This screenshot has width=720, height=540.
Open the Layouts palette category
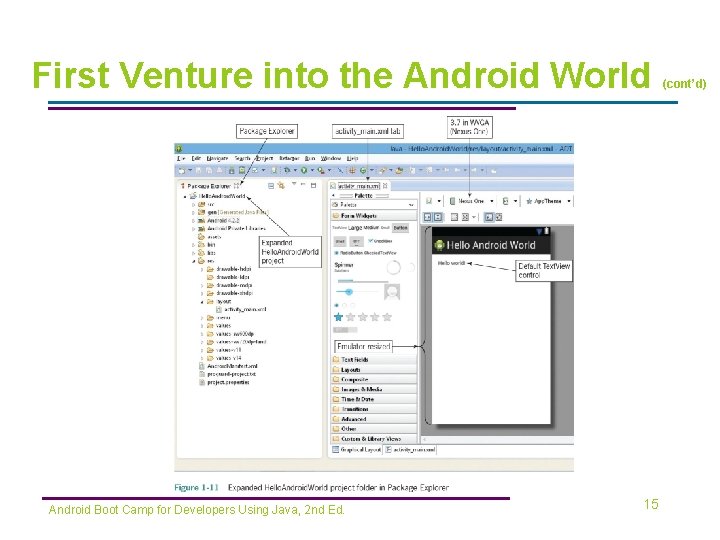tap(374, 370)
